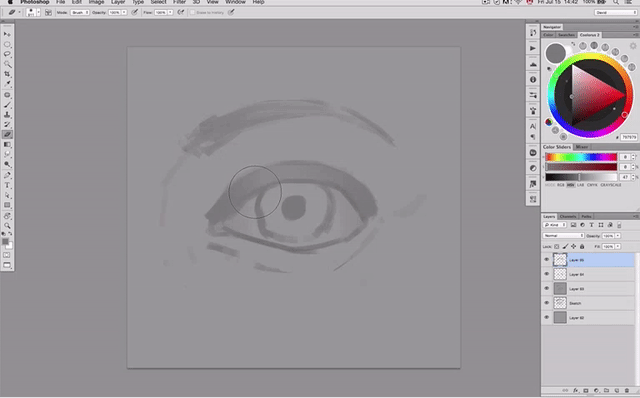Select the Zoom tool in the toolbox
Image resolution: width=640 pixels, height=398 pixels.
[x=7, y=225]
